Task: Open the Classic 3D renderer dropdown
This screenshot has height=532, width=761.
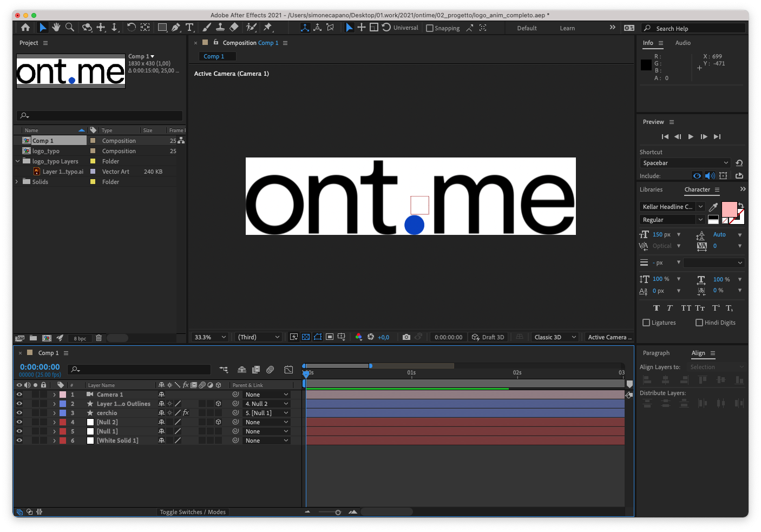Action: pyautogui.click(x=555, y=337)
